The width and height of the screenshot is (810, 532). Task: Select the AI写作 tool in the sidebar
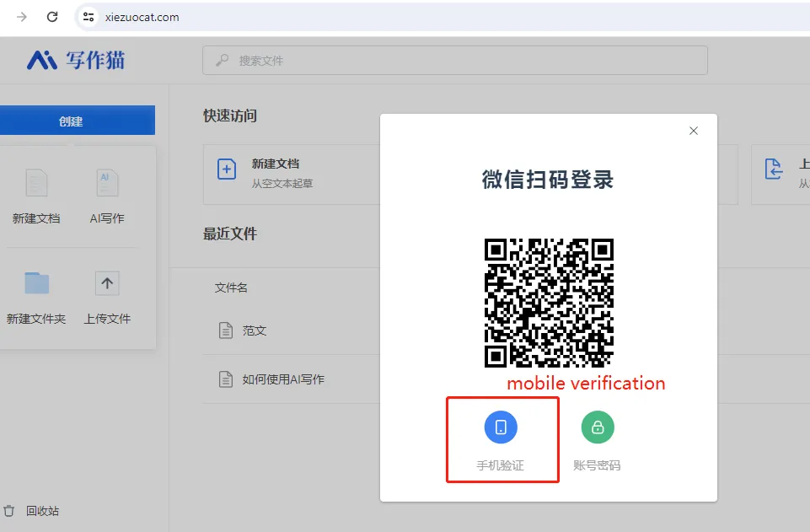click(x=106, y=192)
